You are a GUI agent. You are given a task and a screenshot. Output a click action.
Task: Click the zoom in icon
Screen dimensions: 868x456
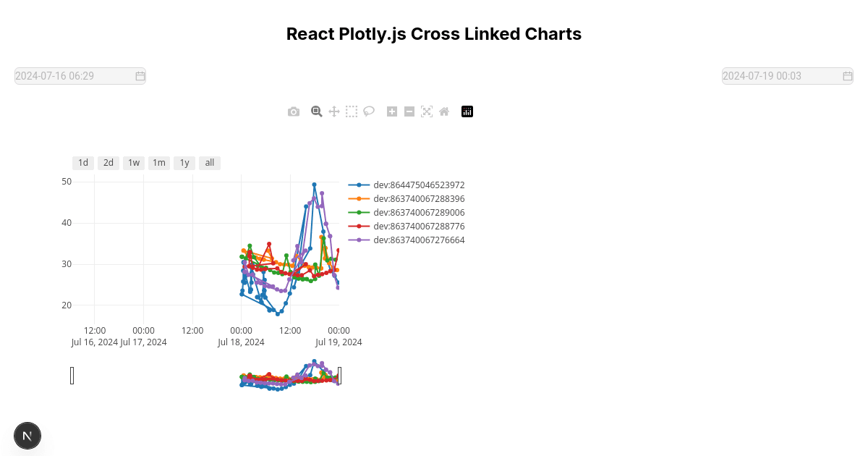392,111
